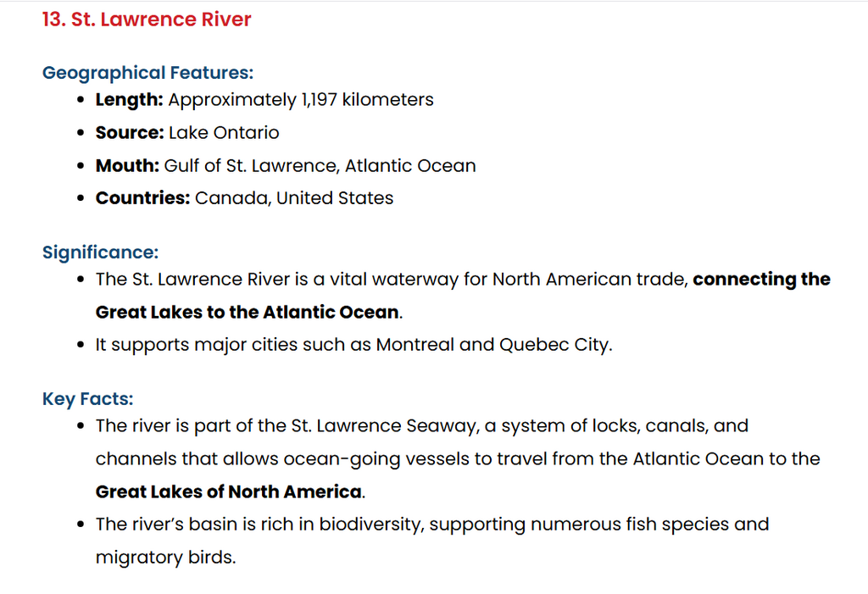Click the bold "Source:" label

pyautogui.click(x=130, y=133)
